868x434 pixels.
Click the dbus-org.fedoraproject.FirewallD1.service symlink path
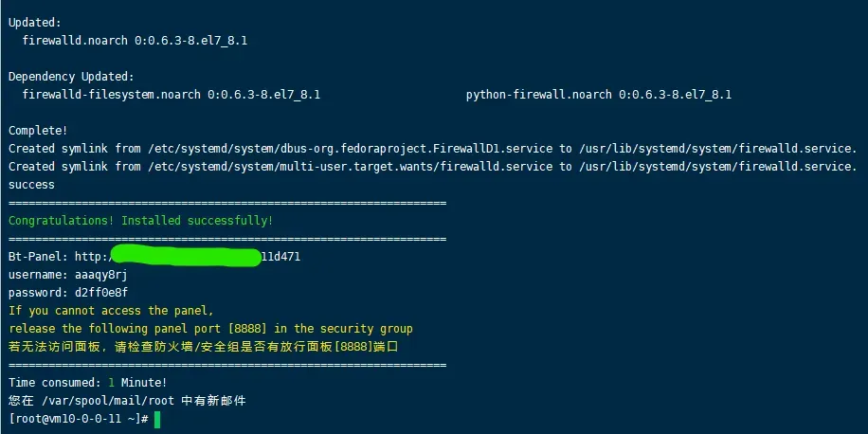tap(349, 149)
